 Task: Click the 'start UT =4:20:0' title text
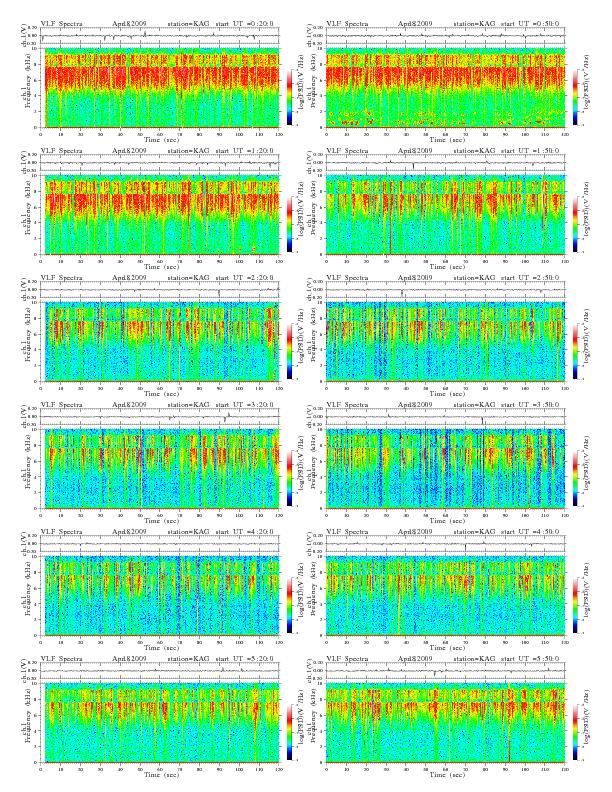pyautogui.click(x=244, y=532)
